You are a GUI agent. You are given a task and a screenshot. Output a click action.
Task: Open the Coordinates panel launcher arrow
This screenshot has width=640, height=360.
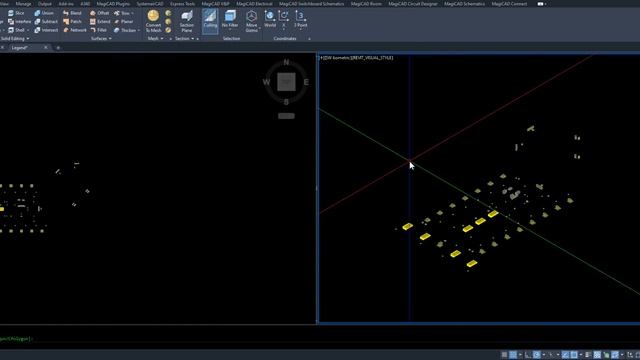[x=309, y=39]
